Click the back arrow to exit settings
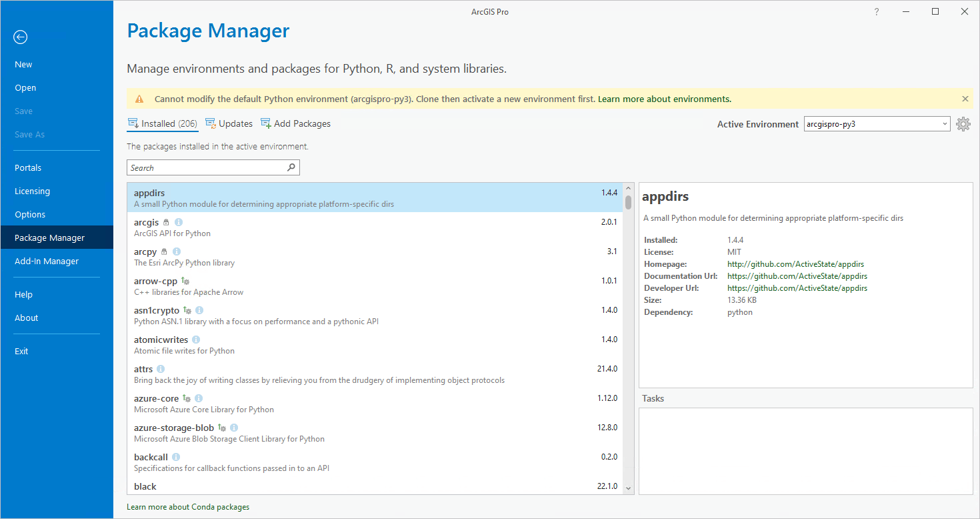Viewport: 980px width, 519px height. [x=20, y=37]
